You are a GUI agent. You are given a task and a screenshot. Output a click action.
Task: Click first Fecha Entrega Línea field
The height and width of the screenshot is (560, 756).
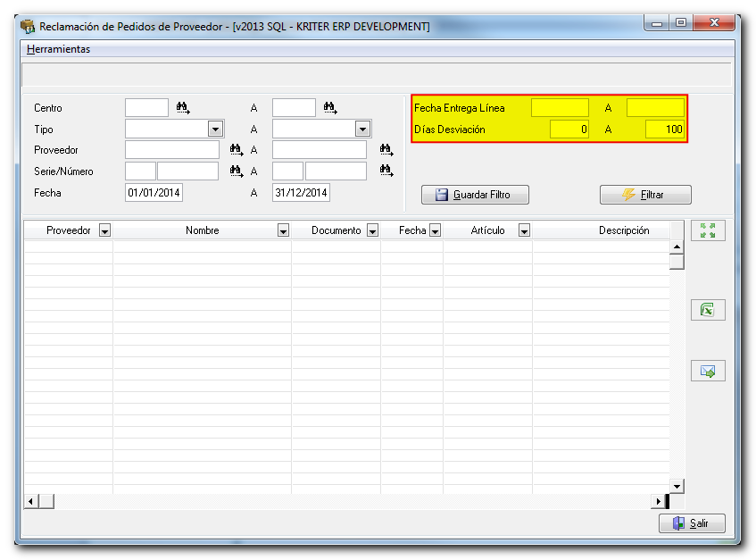[x=560, y=108]
